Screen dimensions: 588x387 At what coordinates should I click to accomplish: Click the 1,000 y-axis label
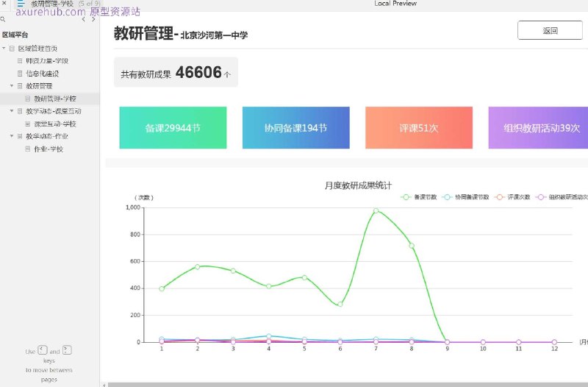[x=133, y=207]
